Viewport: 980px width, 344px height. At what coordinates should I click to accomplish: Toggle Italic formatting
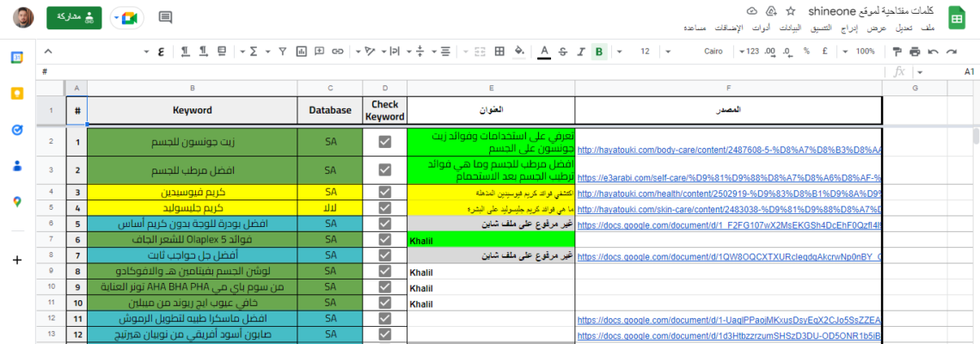coord(581,52)
